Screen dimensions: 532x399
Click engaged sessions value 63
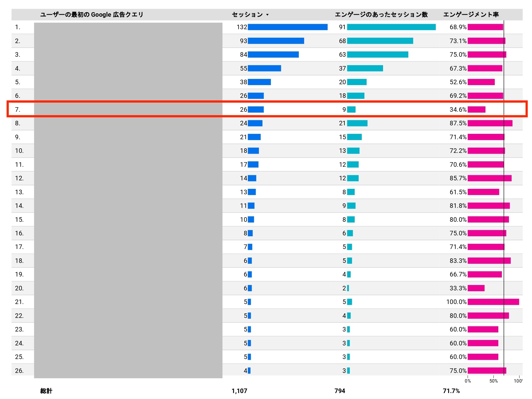(x=342, y=55)
